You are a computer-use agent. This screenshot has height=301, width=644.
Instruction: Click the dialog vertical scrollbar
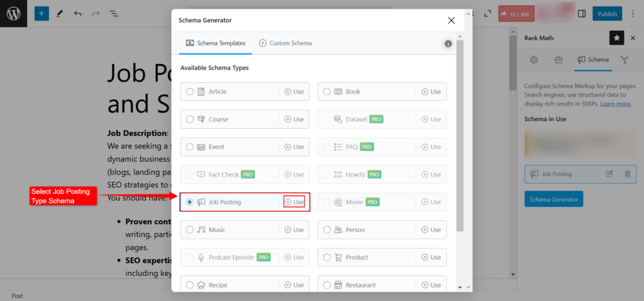click(x=460, y=136)
